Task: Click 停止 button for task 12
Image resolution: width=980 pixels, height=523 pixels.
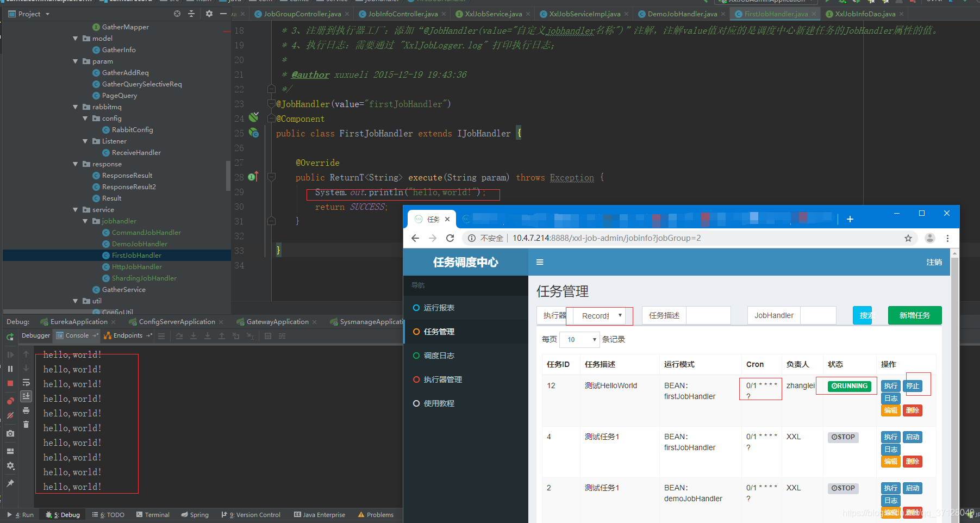Action: (x=913, y=386)
